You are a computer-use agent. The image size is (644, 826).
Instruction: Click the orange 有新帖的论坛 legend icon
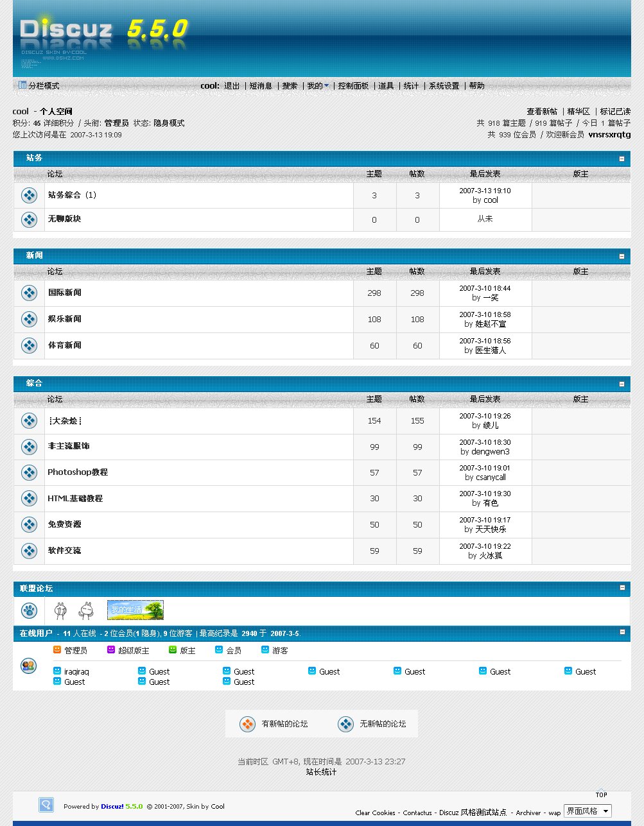247,724
